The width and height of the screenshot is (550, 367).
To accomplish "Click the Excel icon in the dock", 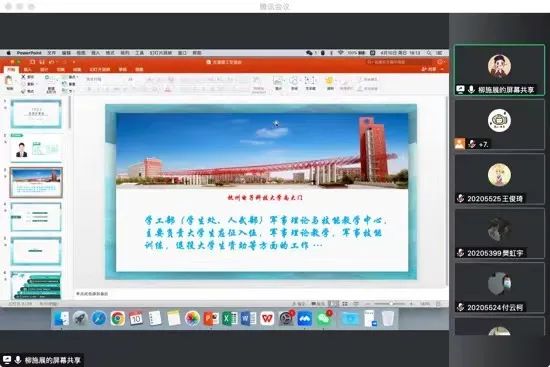I will tap(230, 319).
